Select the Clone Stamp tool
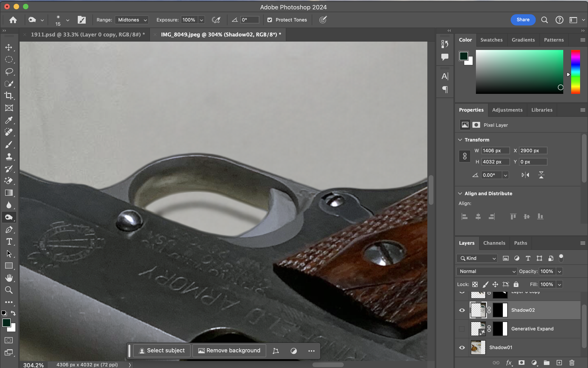Screen dimensions: 588x368 (x=9, y=156)
